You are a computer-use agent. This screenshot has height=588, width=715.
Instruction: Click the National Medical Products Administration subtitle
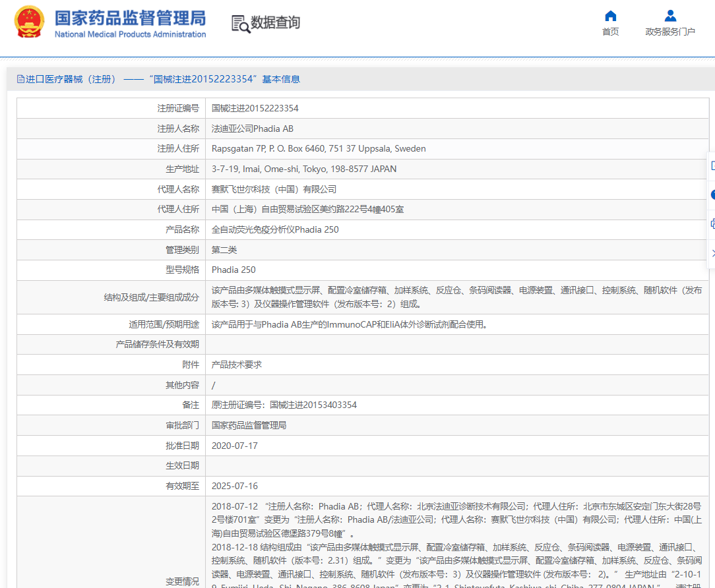pyautogui.click(x=131, y=34)
